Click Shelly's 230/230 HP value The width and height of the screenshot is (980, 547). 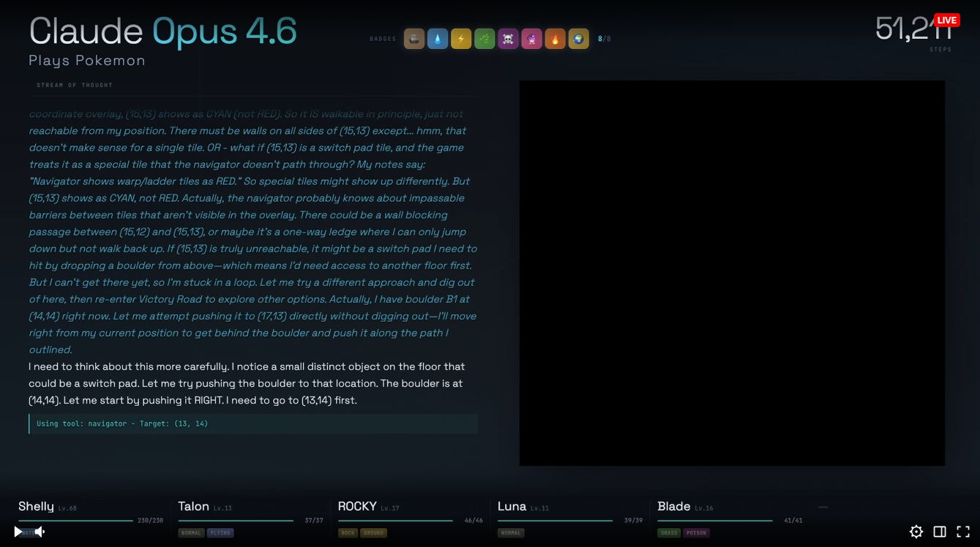pyautogui.click(x=151, y=521)
